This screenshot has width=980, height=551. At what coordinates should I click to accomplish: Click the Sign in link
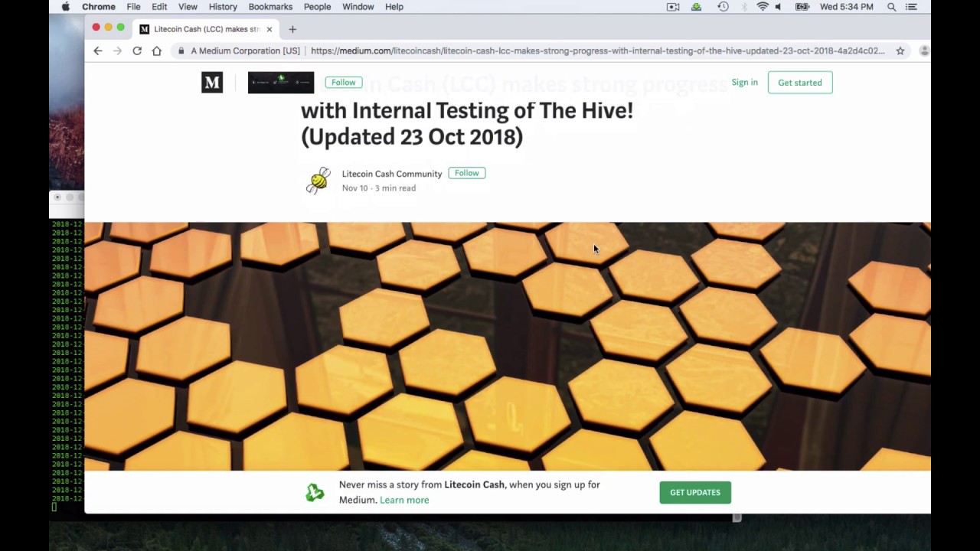point(744,82)
